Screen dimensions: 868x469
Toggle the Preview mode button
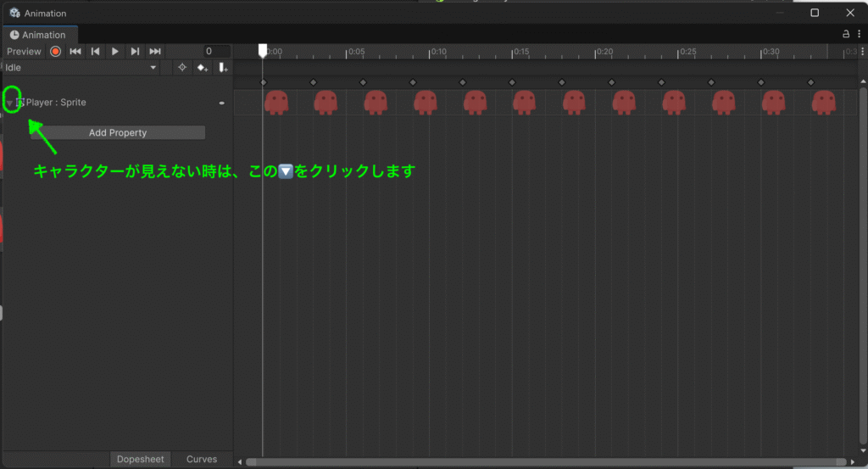point(24,52)
